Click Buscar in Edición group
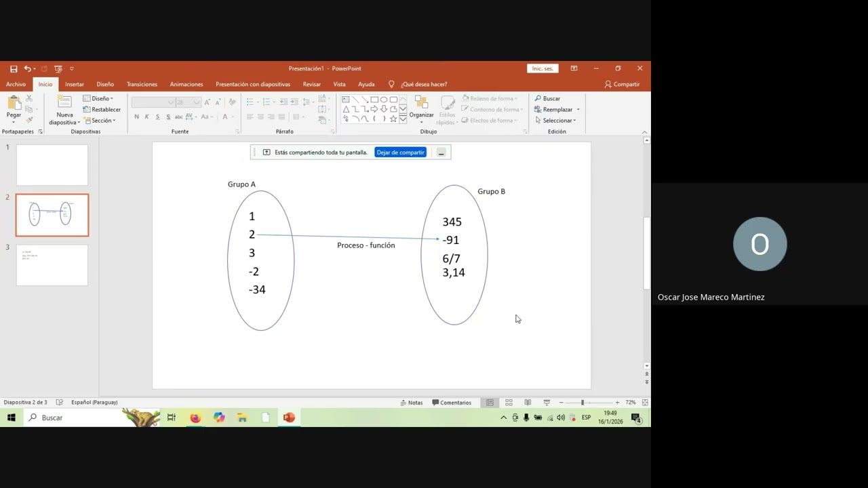The image size is (868, 488). point(547,98)
